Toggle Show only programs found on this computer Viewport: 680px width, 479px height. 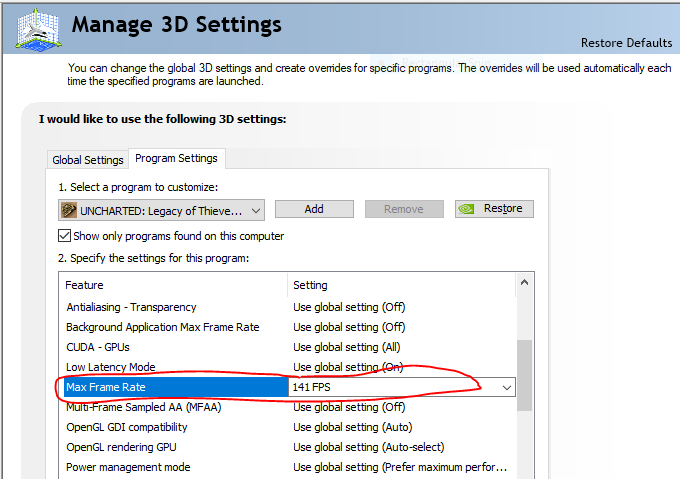[x=65, y=236]
